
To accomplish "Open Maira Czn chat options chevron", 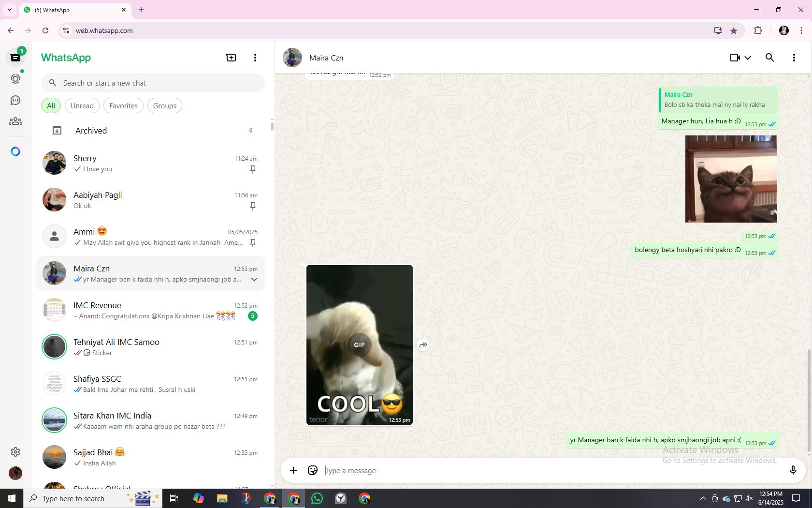I will 254,279.
